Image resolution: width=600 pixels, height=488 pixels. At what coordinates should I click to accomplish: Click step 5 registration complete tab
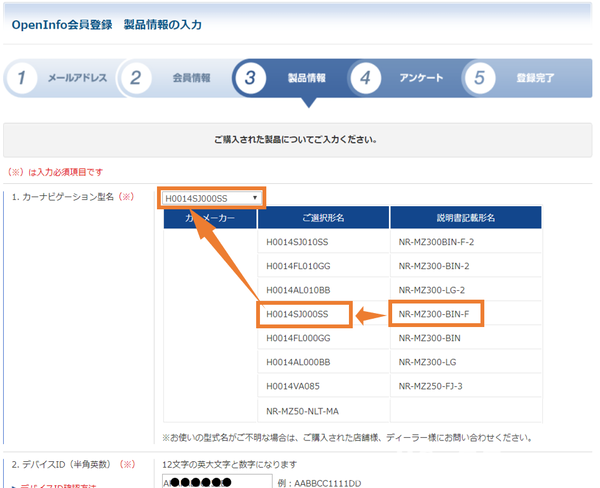[x=522, y=78]
